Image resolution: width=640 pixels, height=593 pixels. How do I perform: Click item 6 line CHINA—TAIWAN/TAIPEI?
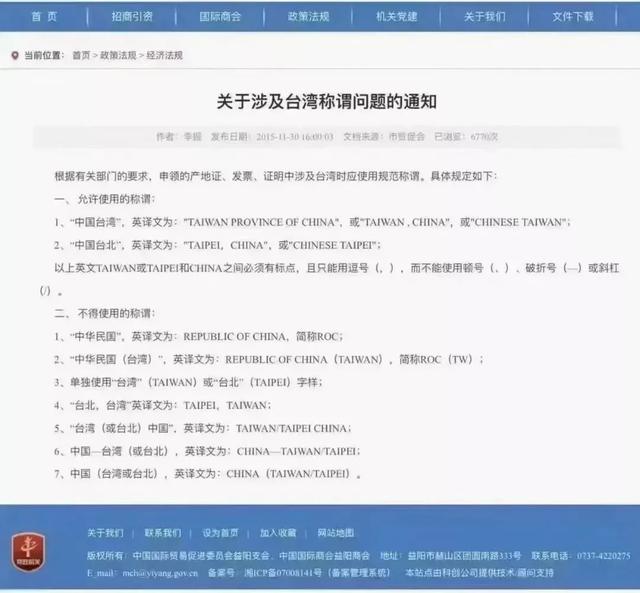point(207,451)
